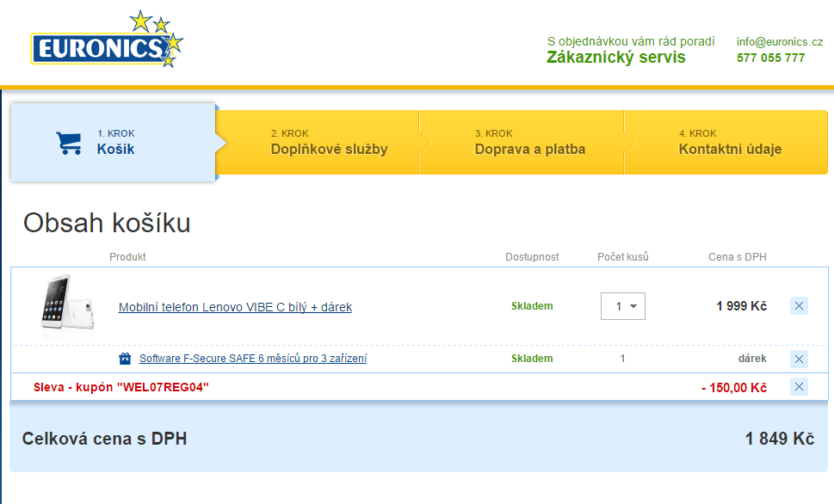
Task: Click the Cena s DPH column header
Action: pos(738,257)
